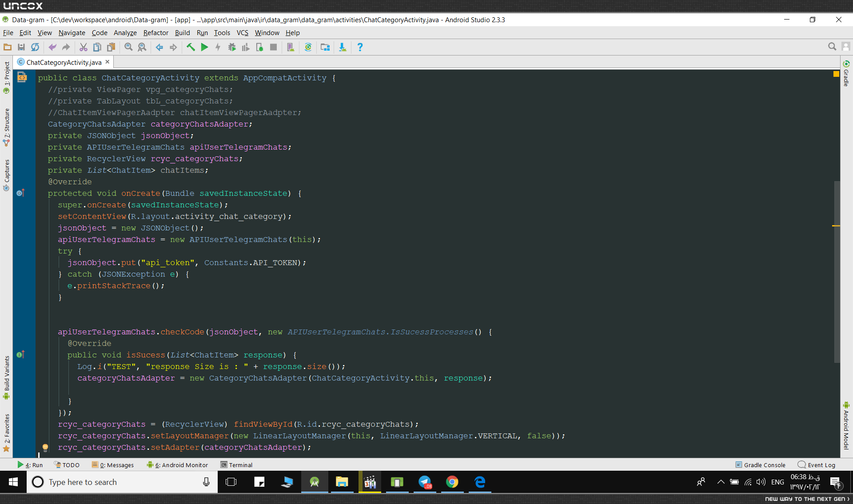Navigate Forward with the right arrow
This screenshot has width=853, height=504.
(x=173, y=47)
